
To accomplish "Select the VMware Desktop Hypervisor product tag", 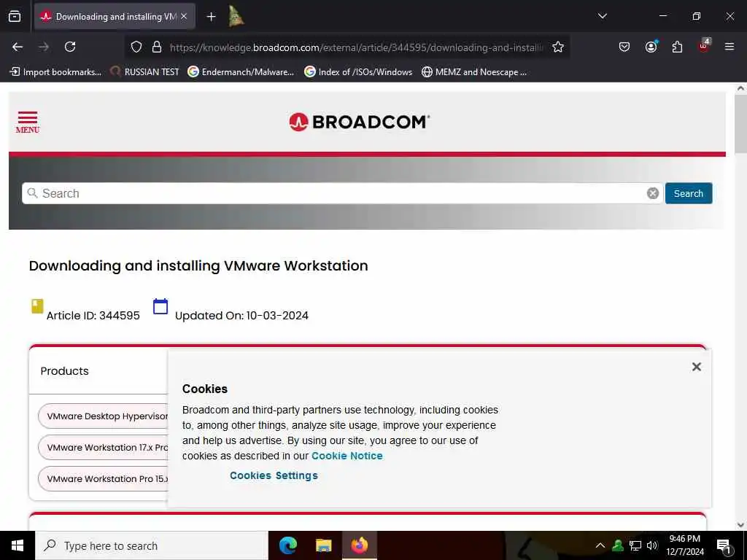I will (103, 416).
